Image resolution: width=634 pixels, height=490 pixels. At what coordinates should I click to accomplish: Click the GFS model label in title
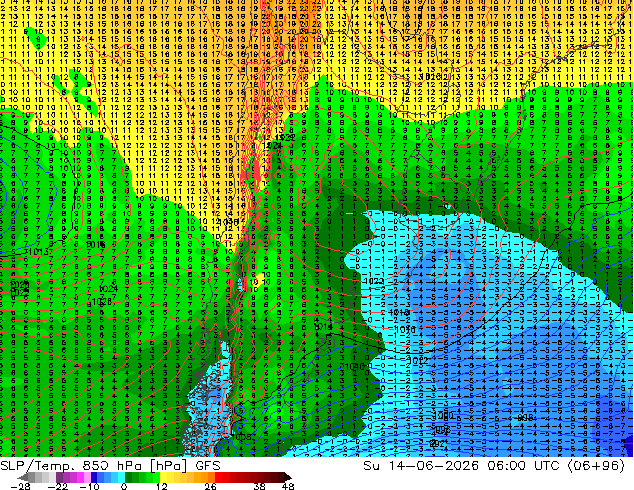click(208, 466)
